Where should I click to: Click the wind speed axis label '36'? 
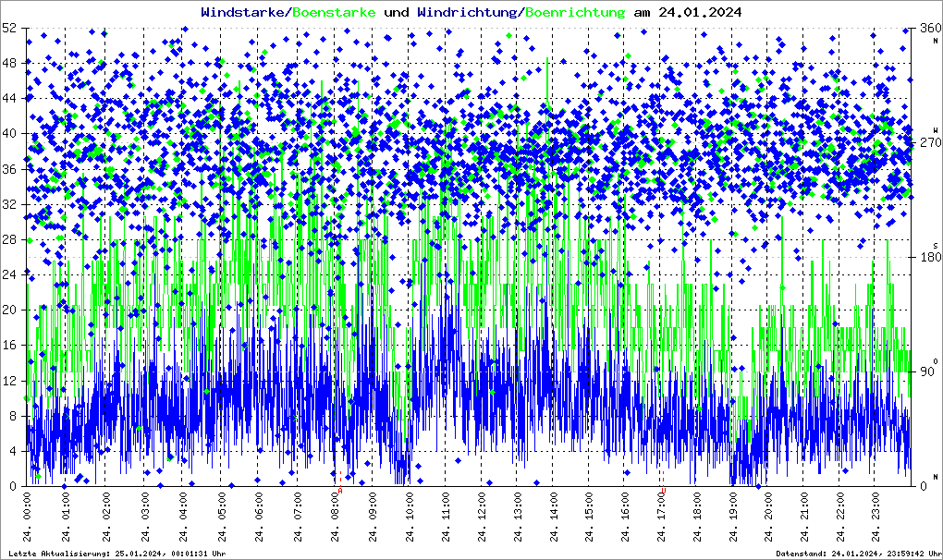click(x=9, y=169)
